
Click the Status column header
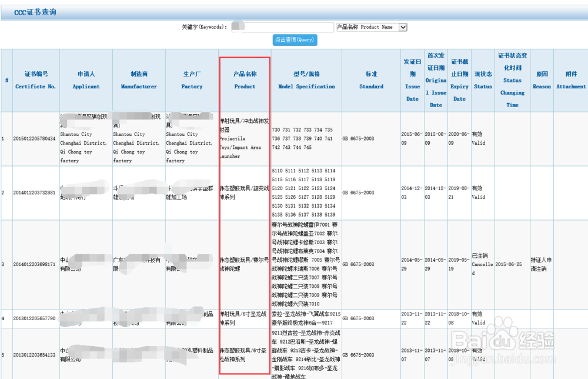point(483,80)
